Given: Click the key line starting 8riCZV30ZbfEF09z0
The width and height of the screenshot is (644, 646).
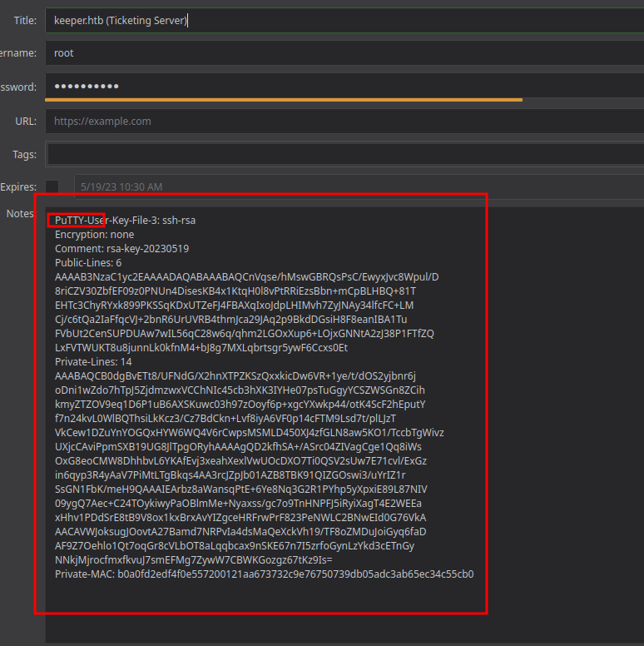Looking at the screenshot, I should pos(235,291).
